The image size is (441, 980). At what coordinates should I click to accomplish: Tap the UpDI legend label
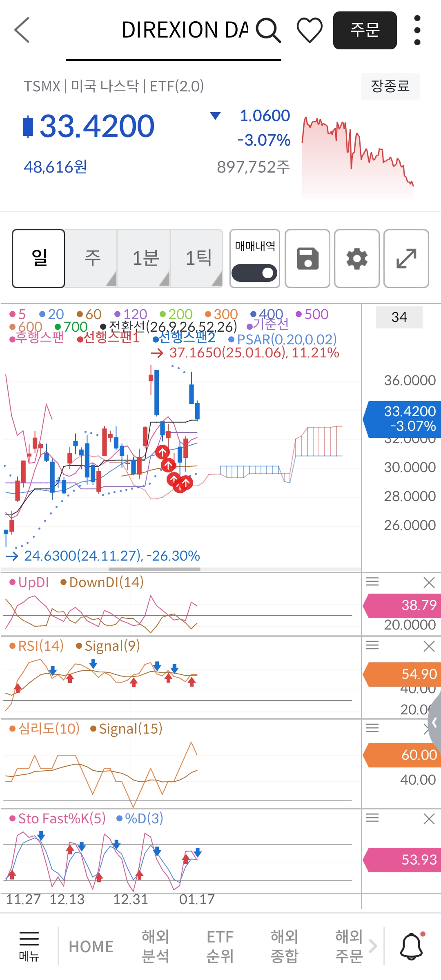coord(29,582)
